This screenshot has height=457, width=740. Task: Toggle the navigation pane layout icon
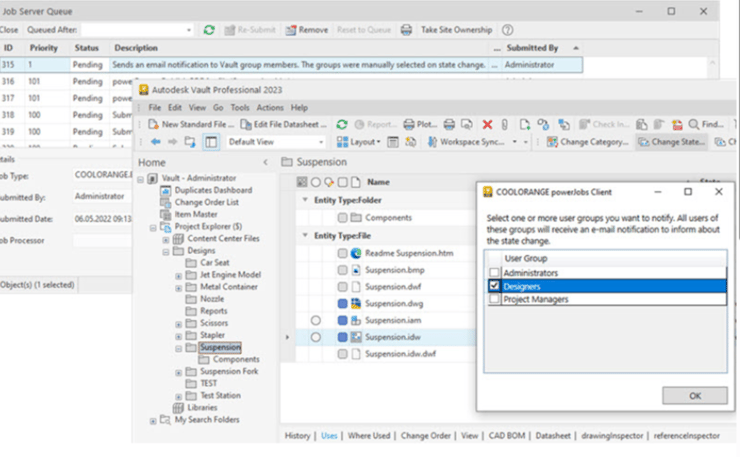point(211,142)
